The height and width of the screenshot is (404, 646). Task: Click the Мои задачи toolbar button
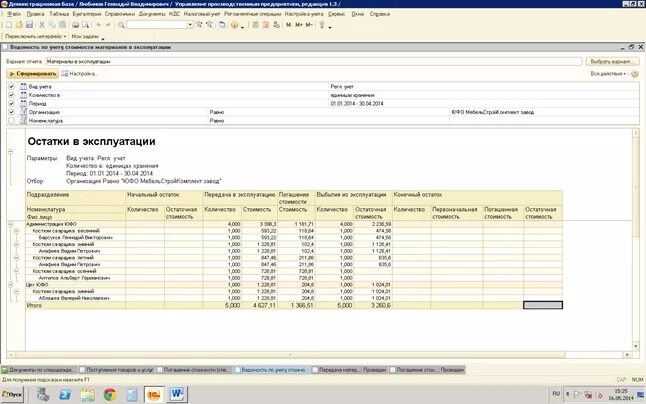tap(85, 36)
